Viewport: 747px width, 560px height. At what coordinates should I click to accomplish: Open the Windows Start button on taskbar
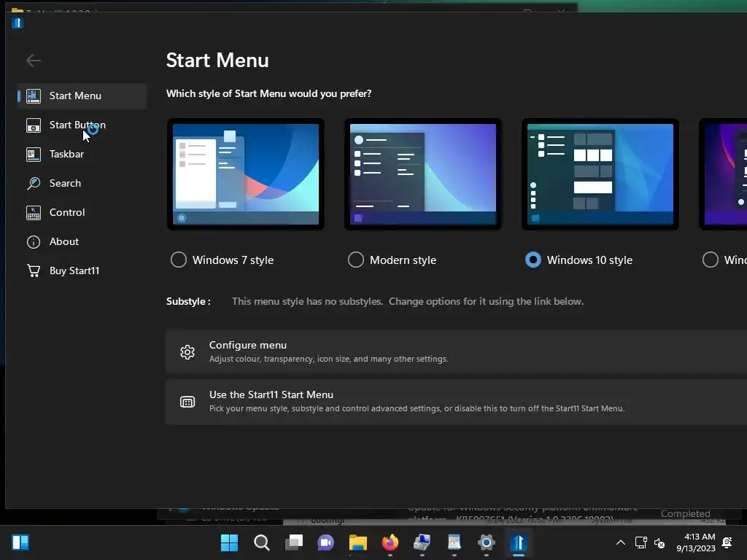click(229, 542)
